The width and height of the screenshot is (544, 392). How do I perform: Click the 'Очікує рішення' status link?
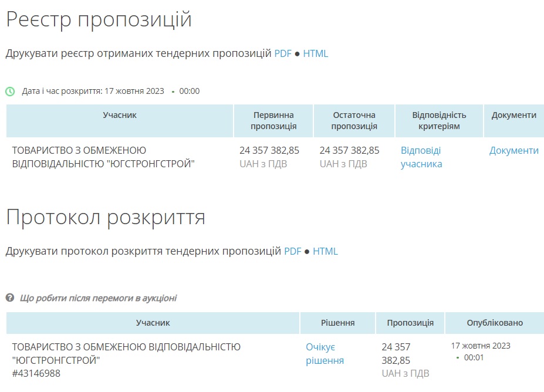pyautogui.click(x=325, y=353)
